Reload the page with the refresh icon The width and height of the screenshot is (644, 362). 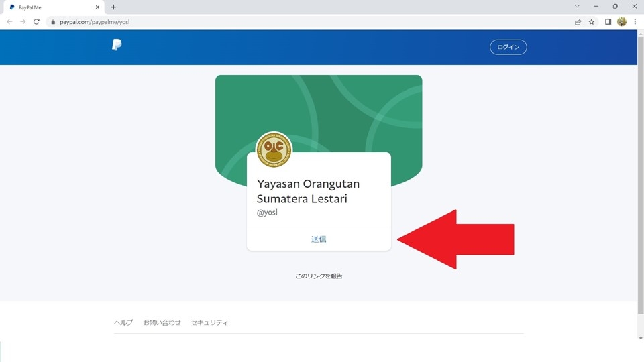point(36,21)
